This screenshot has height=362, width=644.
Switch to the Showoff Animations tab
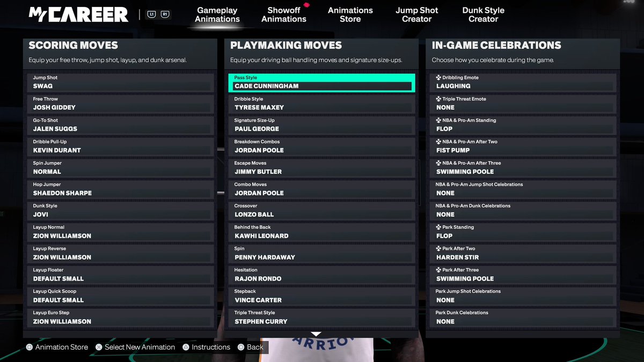coord(284,14)
